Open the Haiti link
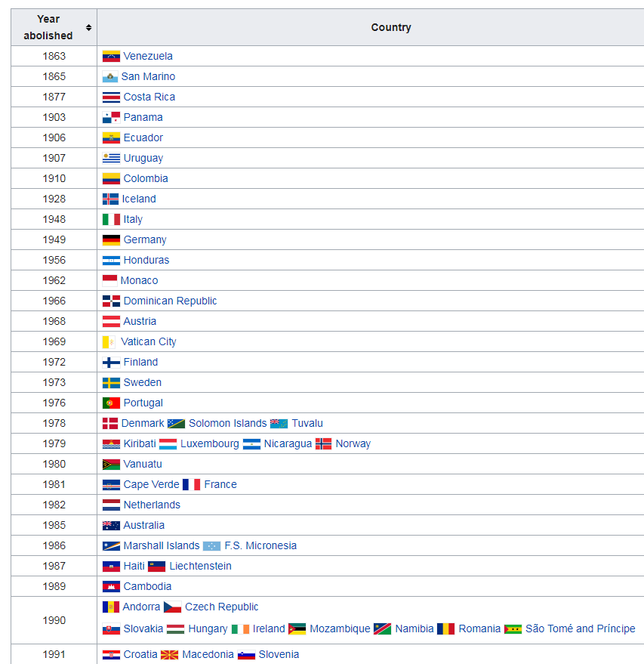The height and width of the screenshot is (664, 644). 134,567
